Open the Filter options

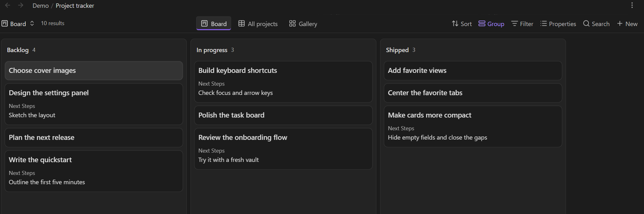pos(522,24)
